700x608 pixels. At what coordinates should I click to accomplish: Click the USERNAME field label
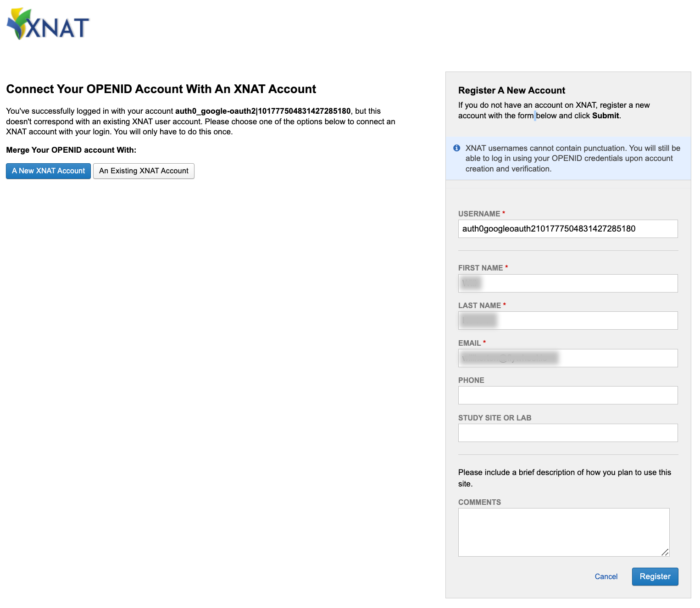479,214
